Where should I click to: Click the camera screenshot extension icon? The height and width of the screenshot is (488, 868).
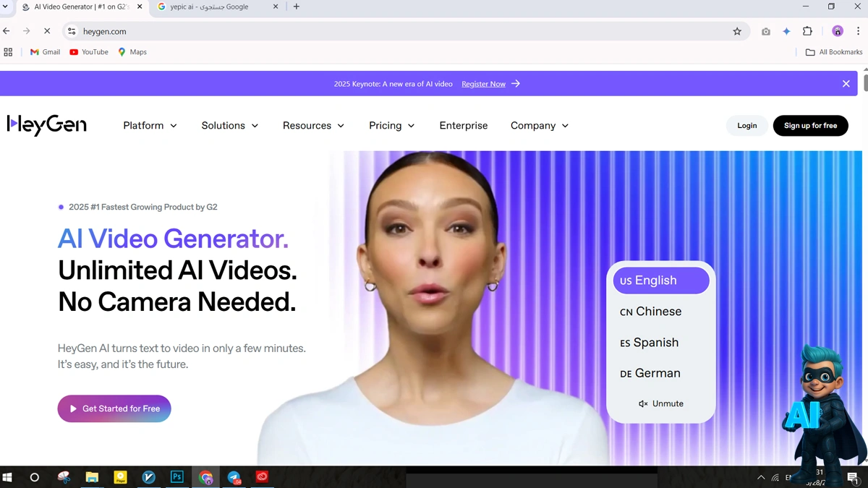pyautogui.click(x=766, y=31)
